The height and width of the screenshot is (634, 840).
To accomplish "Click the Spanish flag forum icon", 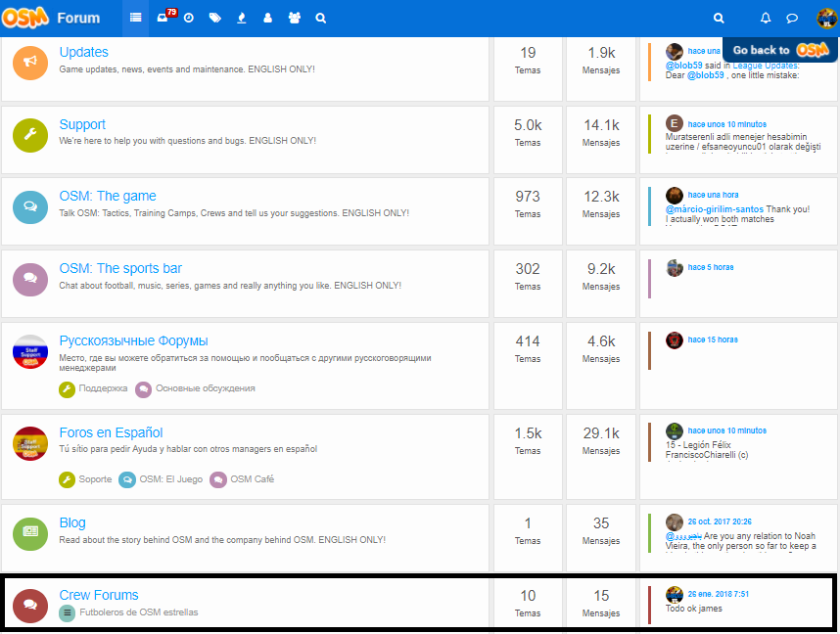I will pos(30,444).
